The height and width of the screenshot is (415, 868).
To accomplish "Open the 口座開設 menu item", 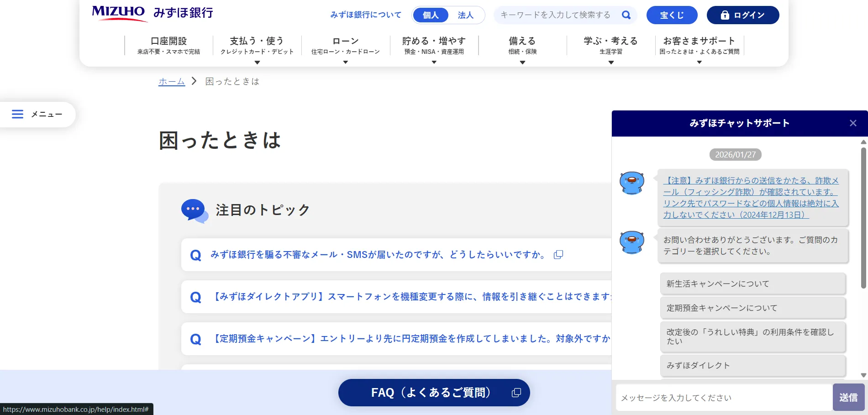I will point(168,46).
